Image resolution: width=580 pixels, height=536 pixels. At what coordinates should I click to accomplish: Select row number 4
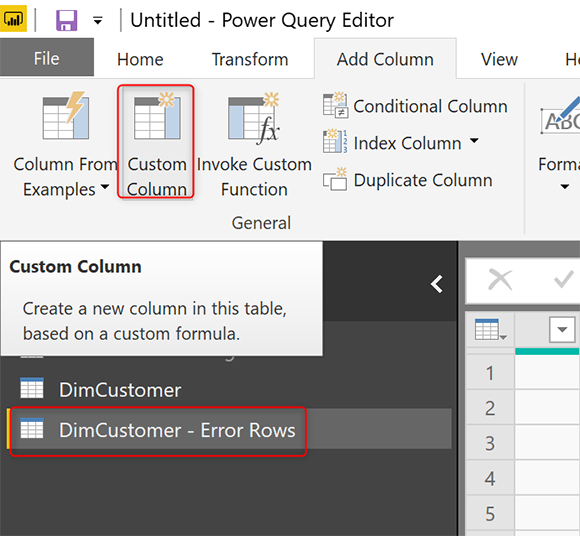coord(490,478)
